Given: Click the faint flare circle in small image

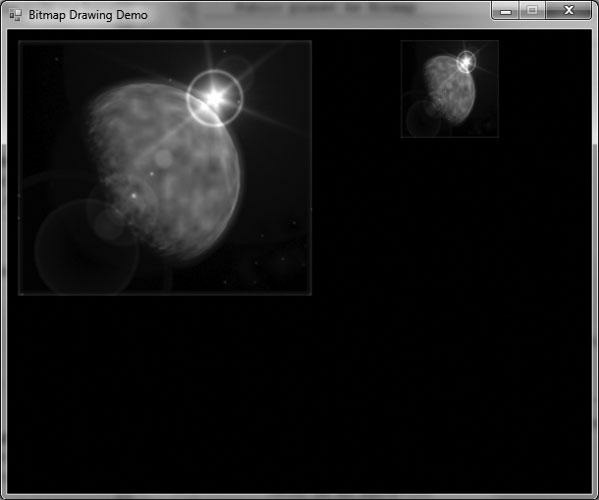Looking at the screenshot, I should pyautogui.click(x=424, y=118).
